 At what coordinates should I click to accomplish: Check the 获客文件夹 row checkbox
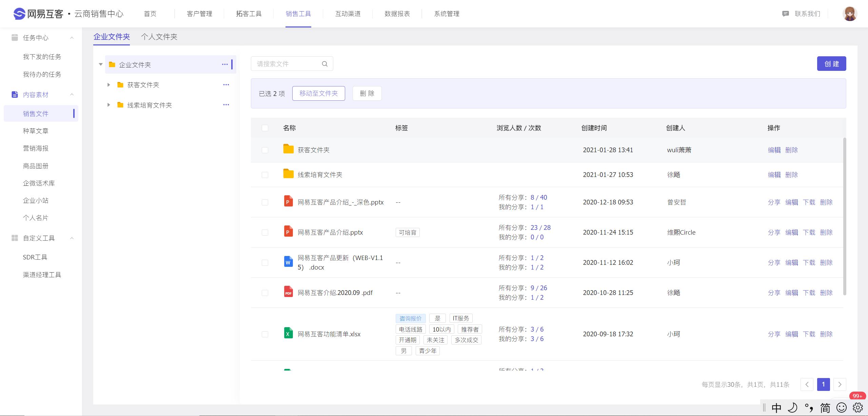(x=265, y=150)
